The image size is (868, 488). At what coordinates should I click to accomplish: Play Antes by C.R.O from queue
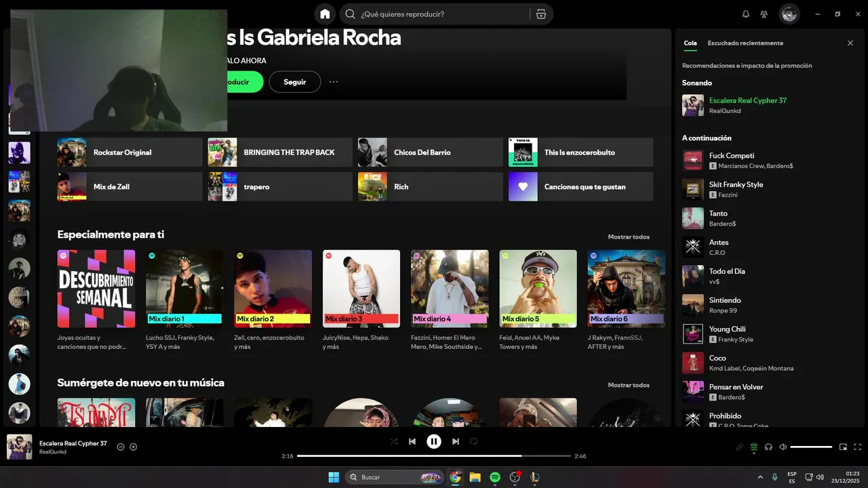click(x=770, y=247)
